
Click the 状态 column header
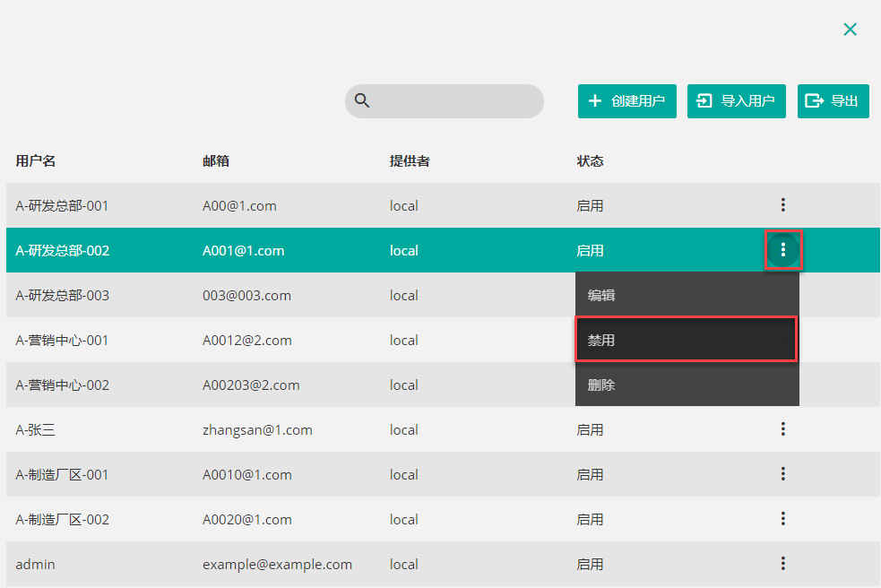pos(590,161)
